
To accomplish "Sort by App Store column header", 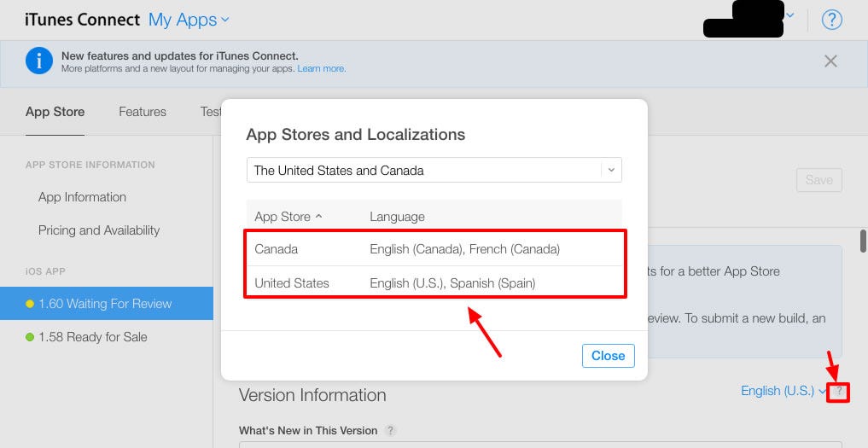I will pyautogui.click(x=288, y=217).
